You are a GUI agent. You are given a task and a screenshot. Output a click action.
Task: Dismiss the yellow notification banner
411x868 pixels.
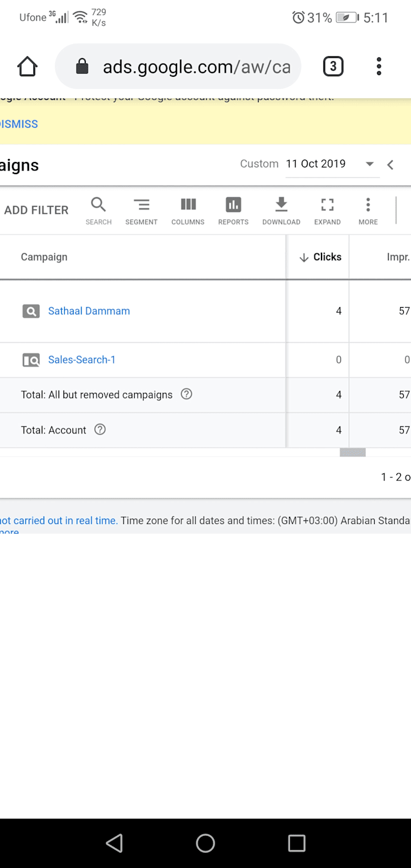coord(19,124)
